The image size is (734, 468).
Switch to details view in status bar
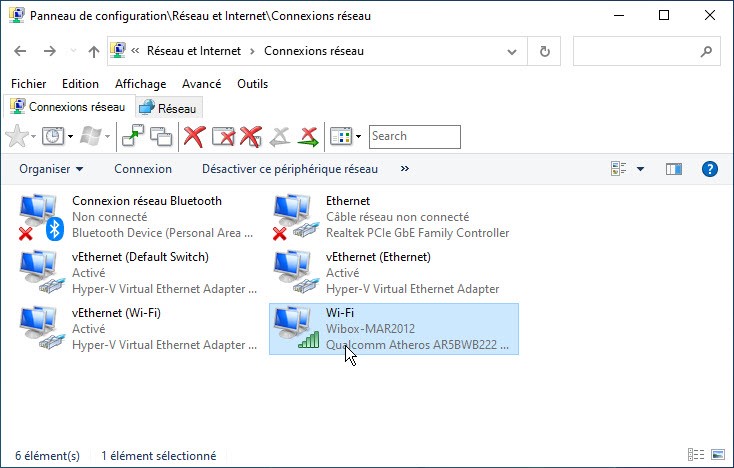[x=696, y=454]
